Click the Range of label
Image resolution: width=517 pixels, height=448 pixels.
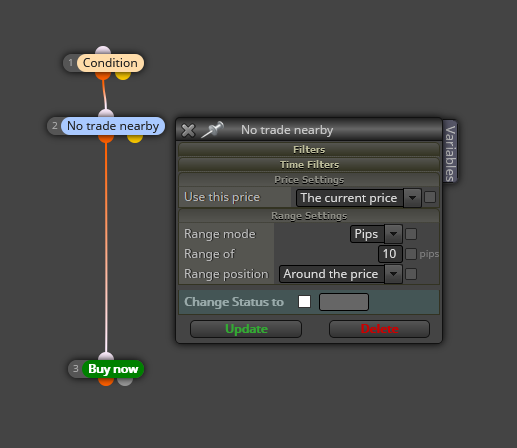tap(209, 254)
